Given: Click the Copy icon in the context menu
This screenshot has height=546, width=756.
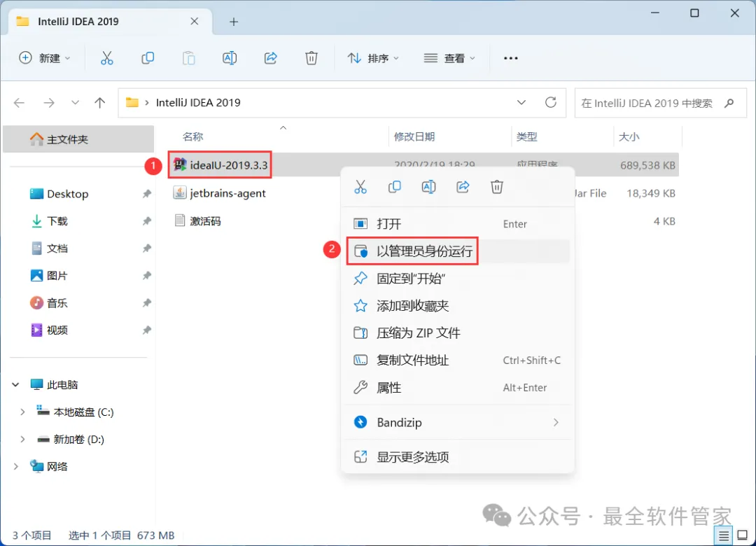Looking at the screenshot, I should (394, 187).
